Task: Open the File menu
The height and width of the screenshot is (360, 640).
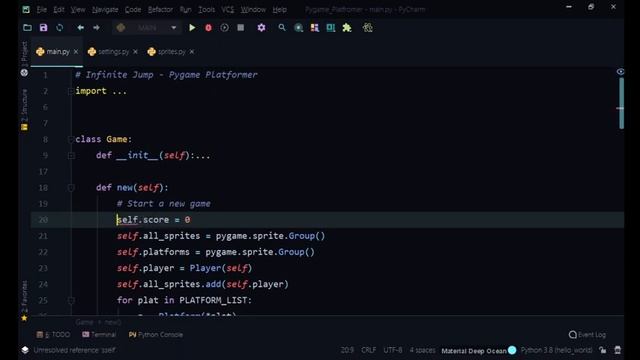Action: (x=42, y=9)
